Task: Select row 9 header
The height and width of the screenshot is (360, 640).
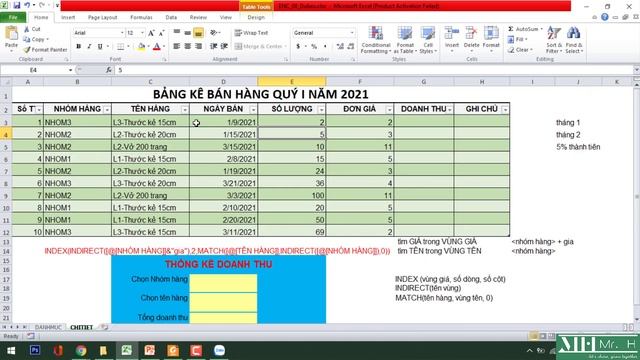Action: (6, 196)
